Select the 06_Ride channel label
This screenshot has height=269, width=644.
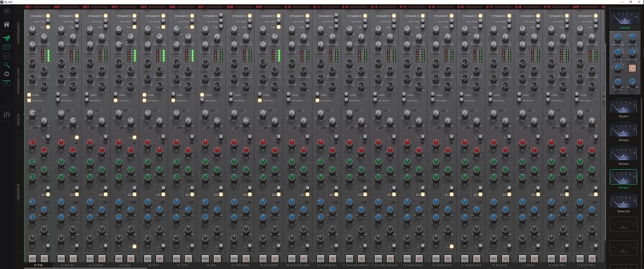click(x=211, y=265)
